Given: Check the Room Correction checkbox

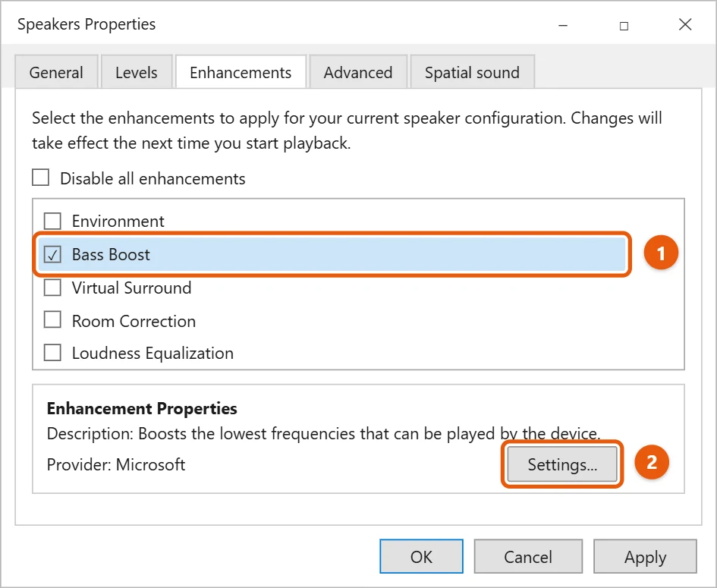Looking at the screenshot, I should click(x=52, y=320).
